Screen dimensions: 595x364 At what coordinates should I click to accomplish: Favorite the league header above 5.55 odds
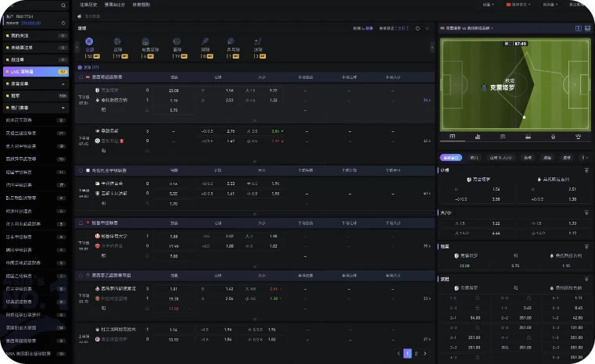coord(81,170)
